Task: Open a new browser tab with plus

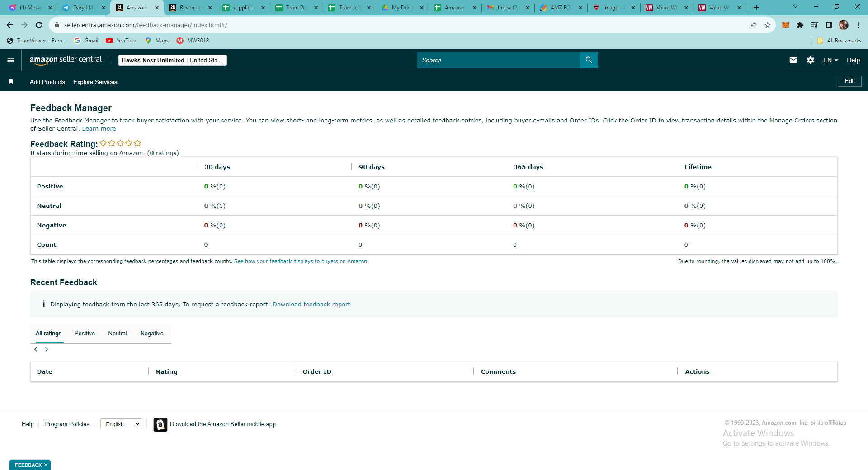Action: click(756, 8)
